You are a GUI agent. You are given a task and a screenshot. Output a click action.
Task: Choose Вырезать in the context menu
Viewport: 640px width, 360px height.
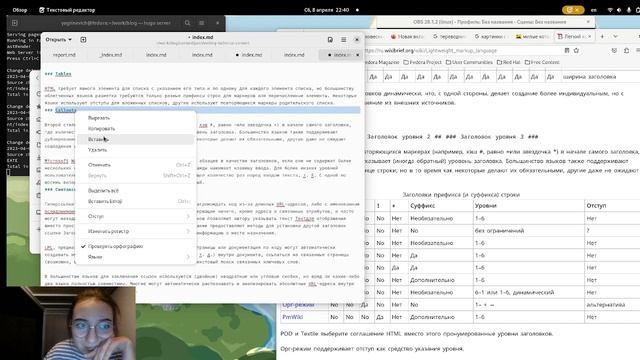point(99,118)
